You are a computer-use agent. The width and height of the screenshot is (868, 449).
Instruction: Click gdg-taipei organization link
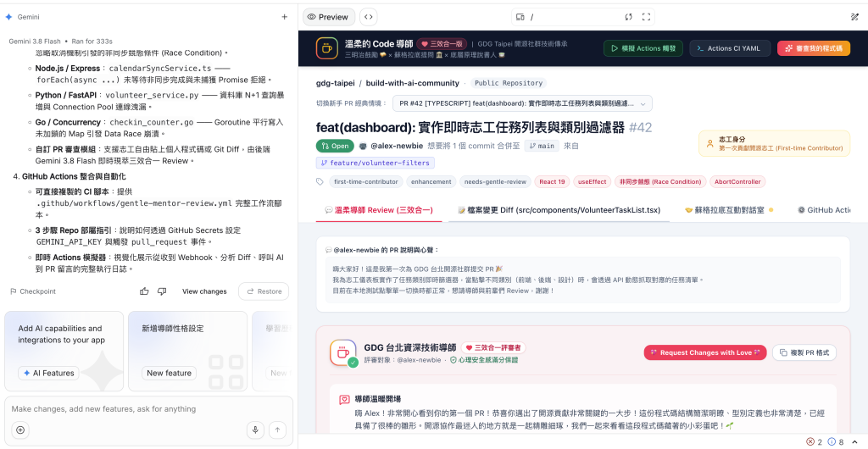point(335,83)
